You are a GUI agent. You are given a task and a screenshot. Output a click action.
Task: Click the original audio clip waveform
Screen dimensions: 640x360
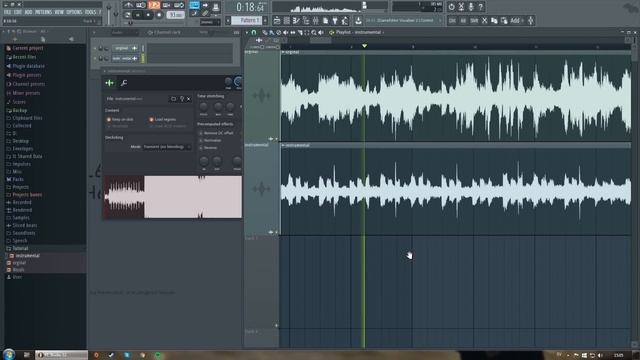click(456, 98)
